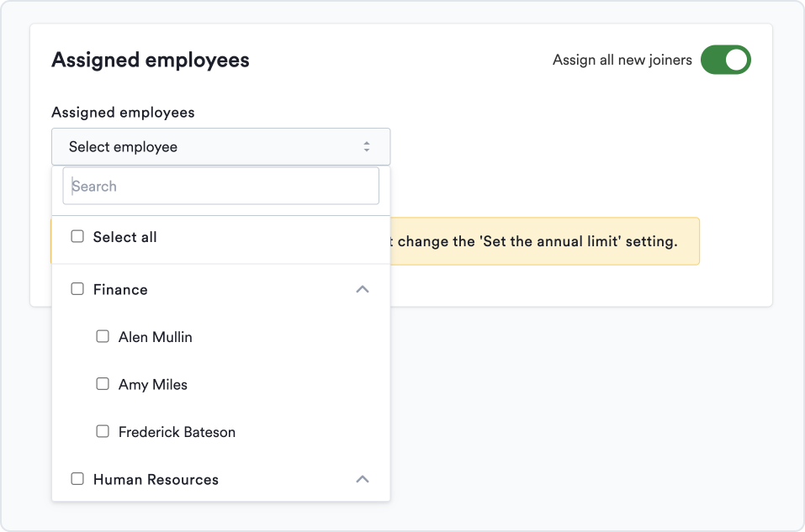
Task: Check the Human Resources checkbox
Action: [77, 478]
